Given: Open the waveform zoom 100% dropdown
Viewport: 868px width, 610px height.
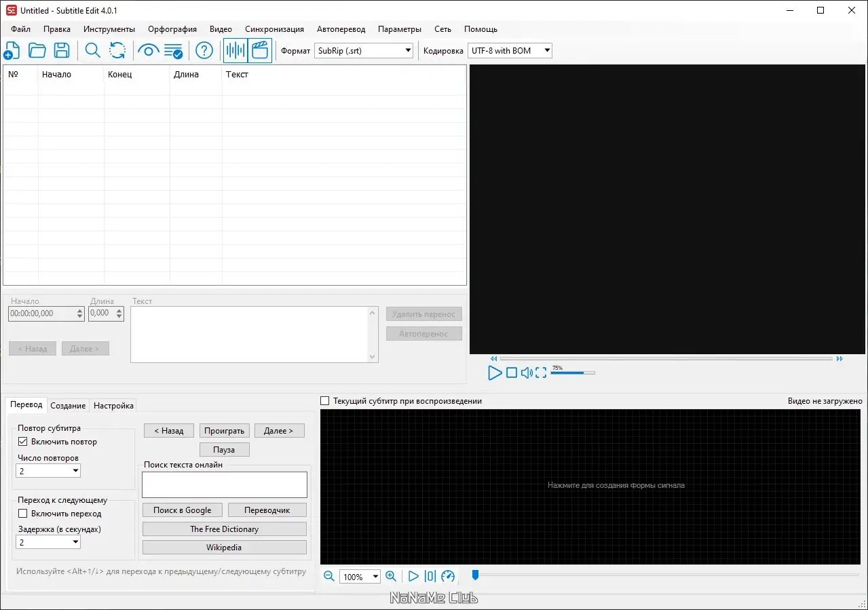Looking at the screenshot, I should click(360, 577).
